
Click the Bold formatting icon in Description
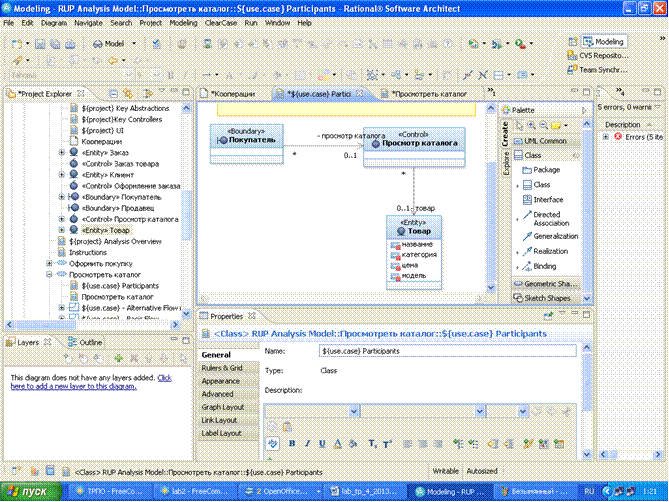pos(293,443)
